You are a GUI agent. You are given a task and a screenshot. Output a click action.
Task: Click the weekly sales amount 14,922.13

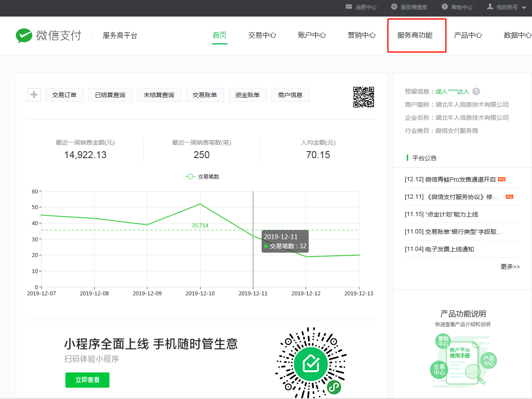click(x=85, y=155)
